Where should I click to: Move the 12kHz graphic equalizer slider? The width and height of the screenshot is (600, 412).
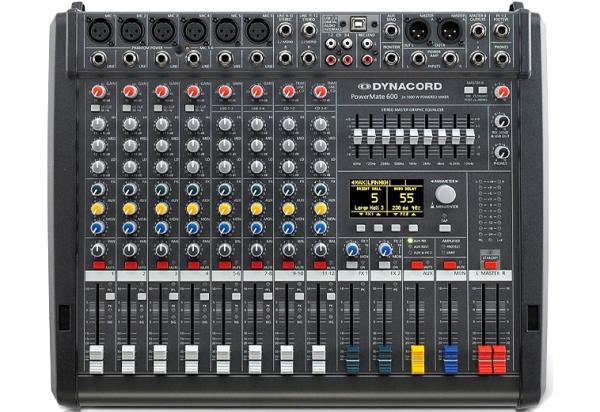(x=470, y=137)
